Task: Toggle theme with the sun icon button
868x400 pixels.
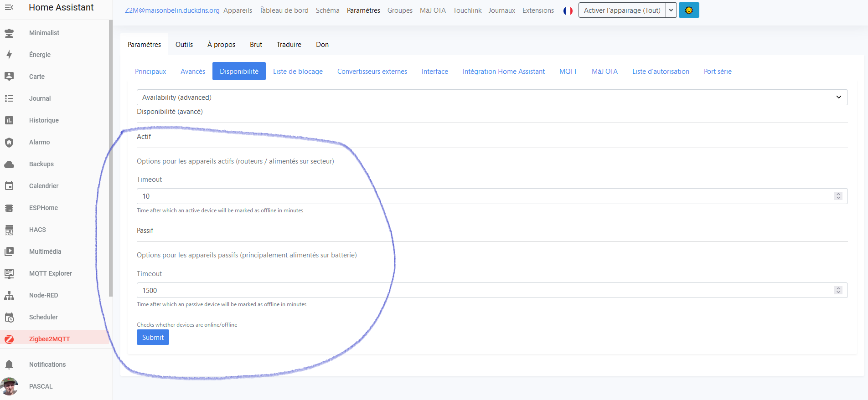Action: 689,10
